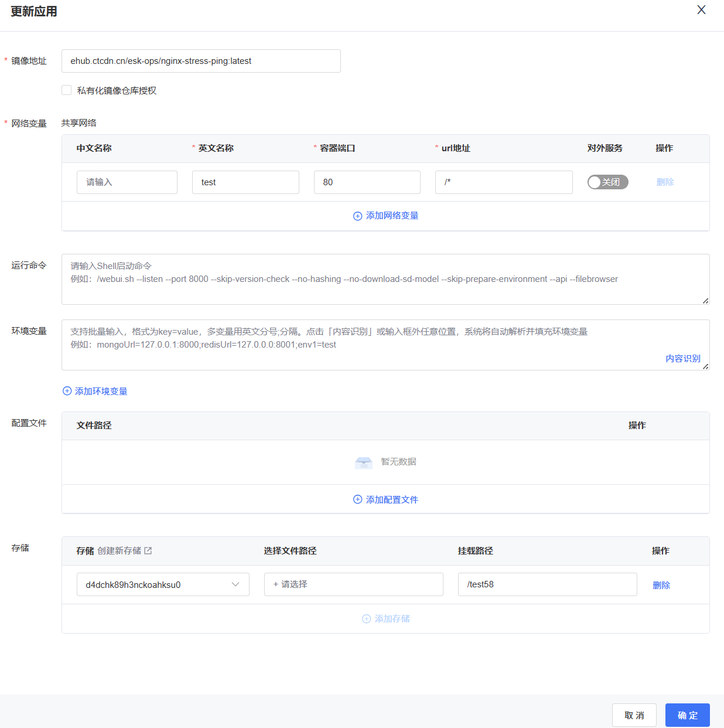Open the storage dropdown d4dchk89h3nckoahksu0
724x728 pixels.
point(163,584)
